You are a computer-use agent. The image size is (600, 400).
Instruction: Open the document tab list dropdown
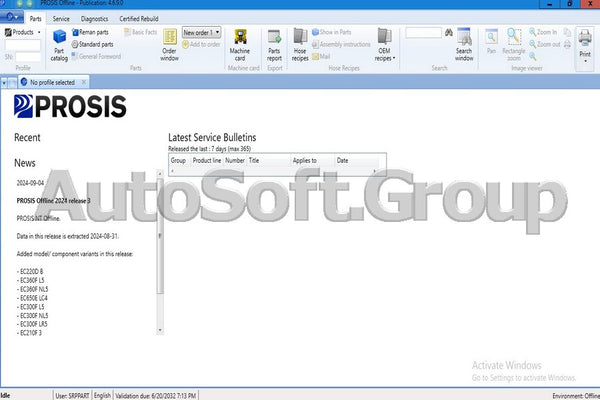(x=4, y=82)
